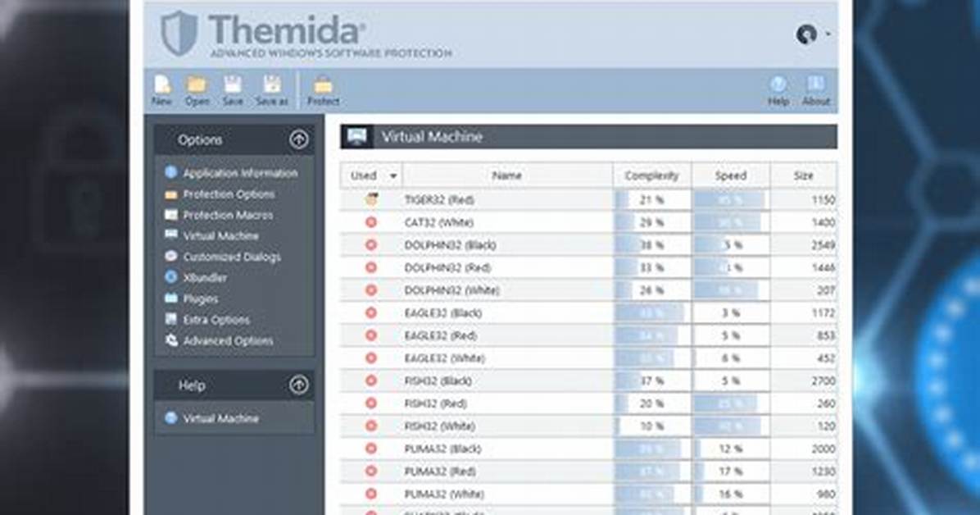Open a project with the Open icon
The image size is (980, 515).
(197, 91)
